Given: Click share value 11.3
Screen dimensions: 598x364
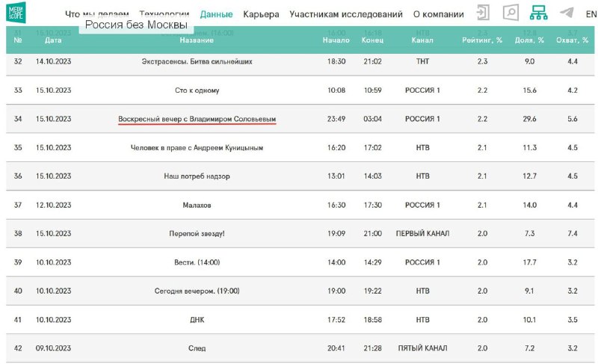Looking at the screenshot, I should (529, 147).
